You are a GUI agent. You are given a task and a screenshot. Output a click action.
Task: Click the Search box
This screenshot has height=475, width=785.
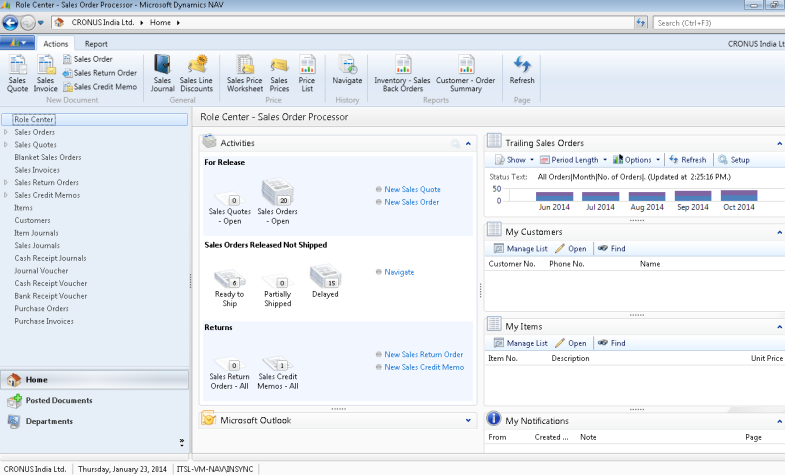pos(719,23)
